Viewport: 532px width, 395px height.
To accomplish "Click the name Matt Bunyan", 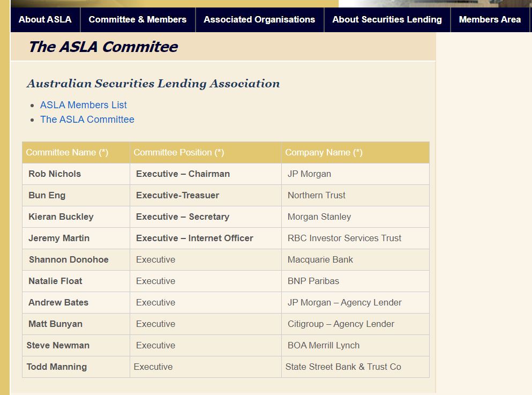I will (x=55, y=324).
